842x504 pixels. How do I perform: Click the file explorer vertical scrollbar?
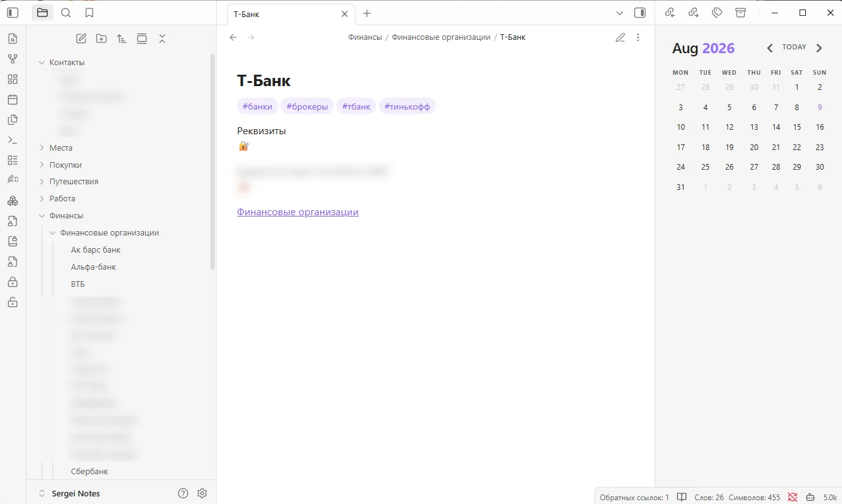(213, 161)
